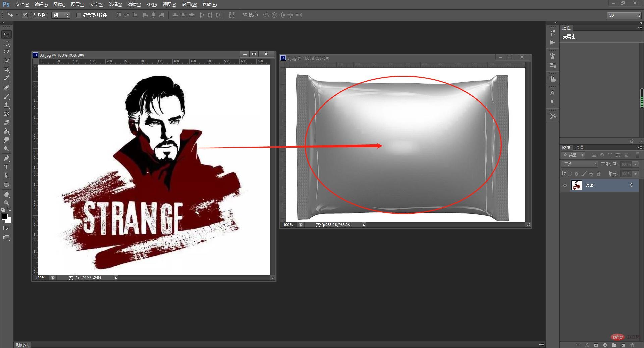Screen dimensions: 644x348
Task: Toggle the lock all padlock icon
Action: [599, 174]
